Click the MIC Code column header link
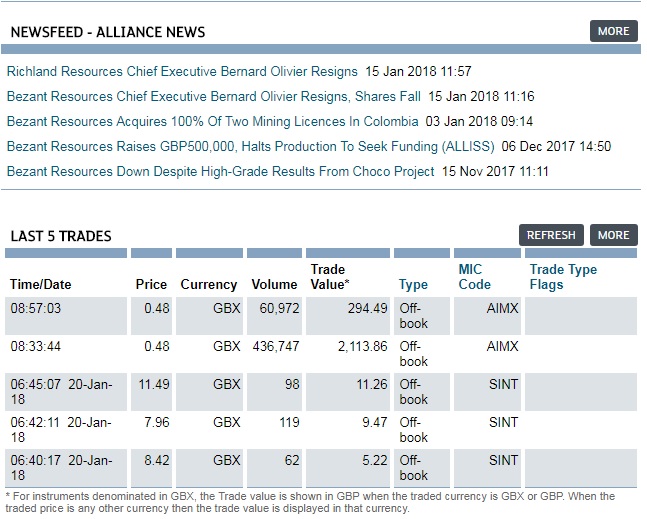This screenshot has height=519, width=647. pyautogui.click(x=475, y=277)
